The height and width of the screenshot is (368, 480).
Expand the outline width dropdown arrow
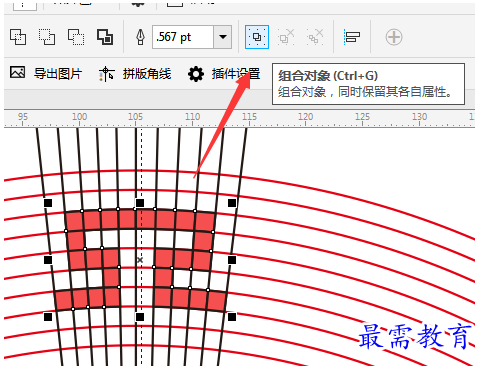pyautogui.click(x=223, y=37)
